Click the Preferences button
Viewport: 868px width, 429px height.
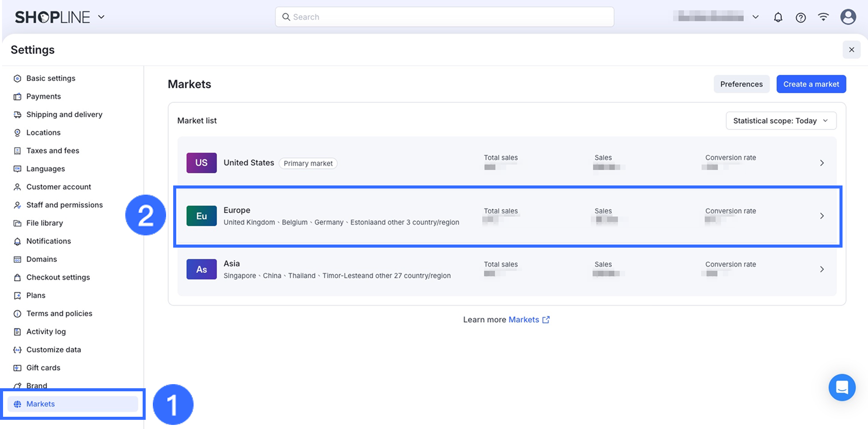[x=741, y=84]
